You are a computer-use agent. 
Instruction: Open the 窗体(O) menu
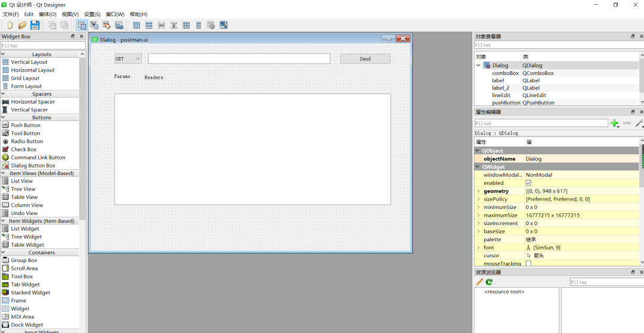pos(48,14)
